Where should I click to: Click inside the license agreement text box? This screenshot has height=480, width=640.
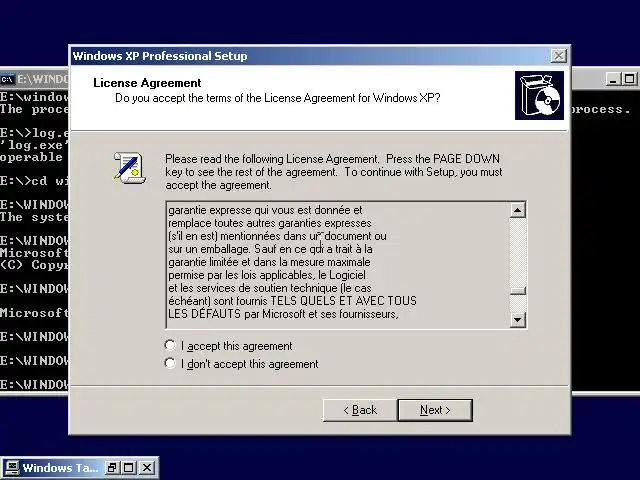coord(338,264)
